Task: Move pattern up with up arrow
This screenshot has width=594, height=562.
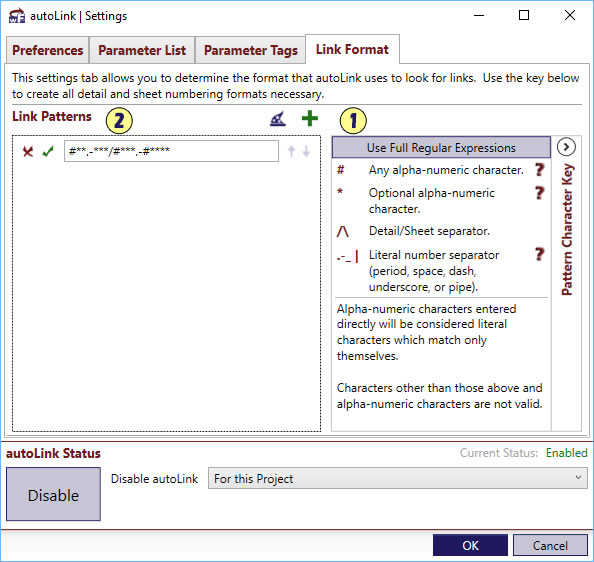Action: pyautogui.click(x=291, y=151)
